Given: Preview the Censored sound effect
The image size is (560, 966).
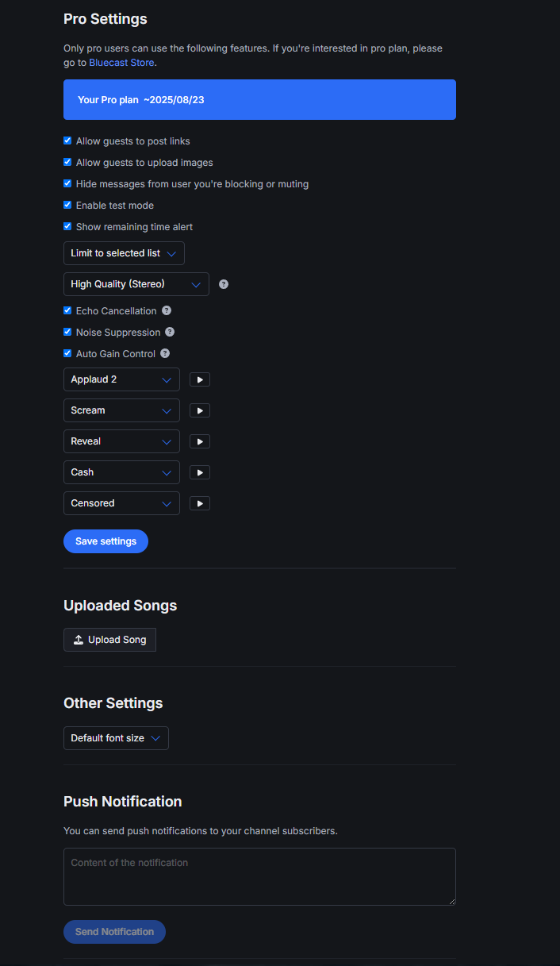Looking at the screenshot, I should pos(200,503).
